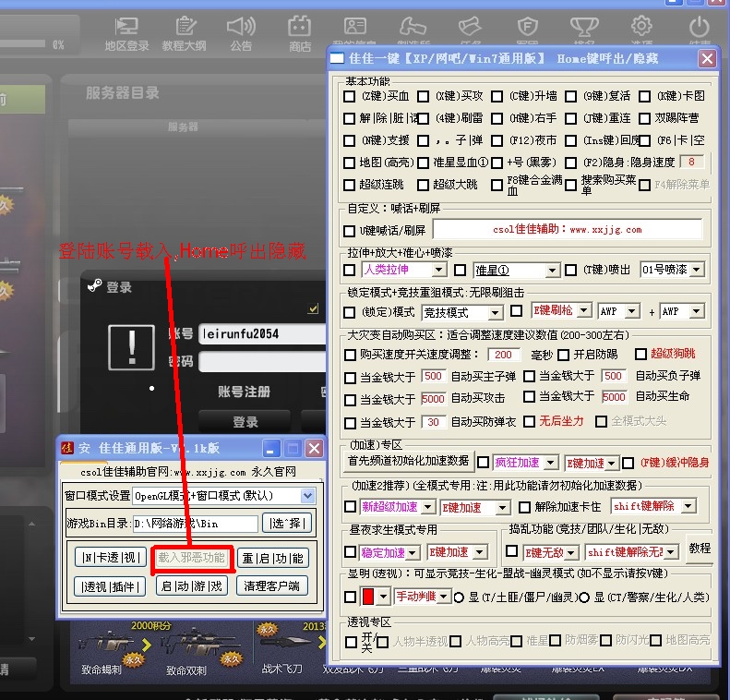This screenshot has height=700, width=730.
Task: Minimize the 佳佳通用版 window
Action: coord(271,449)
